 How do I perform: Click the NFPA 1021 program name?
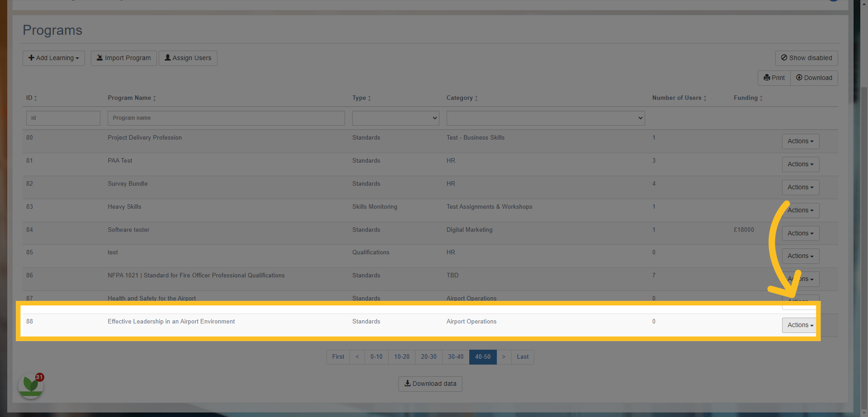point(196,276)
